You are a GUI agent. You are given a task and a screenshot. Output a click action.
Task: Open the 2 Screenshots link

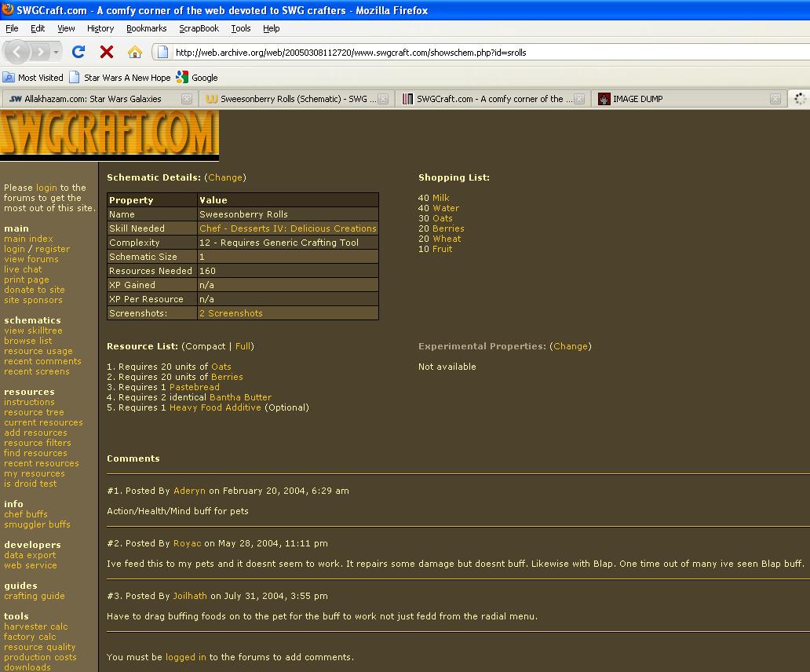tap(231, 313)
